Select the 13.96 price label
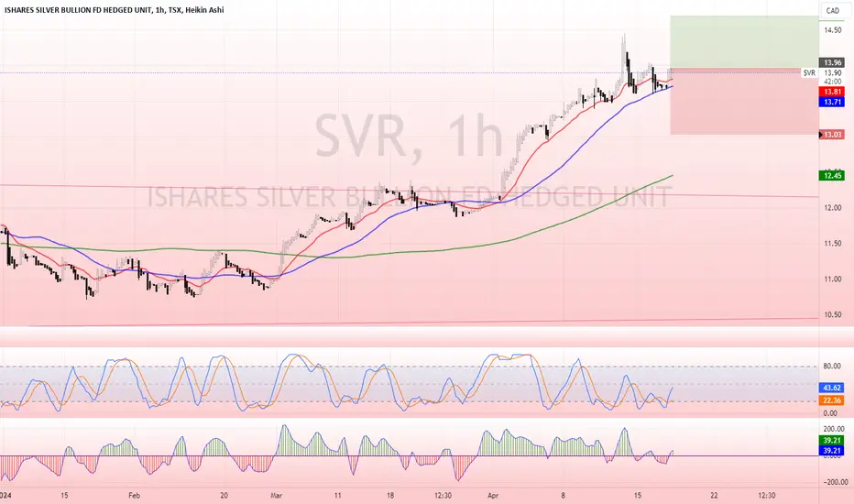This screenshot has width=854, height=504. click(832, 62)
